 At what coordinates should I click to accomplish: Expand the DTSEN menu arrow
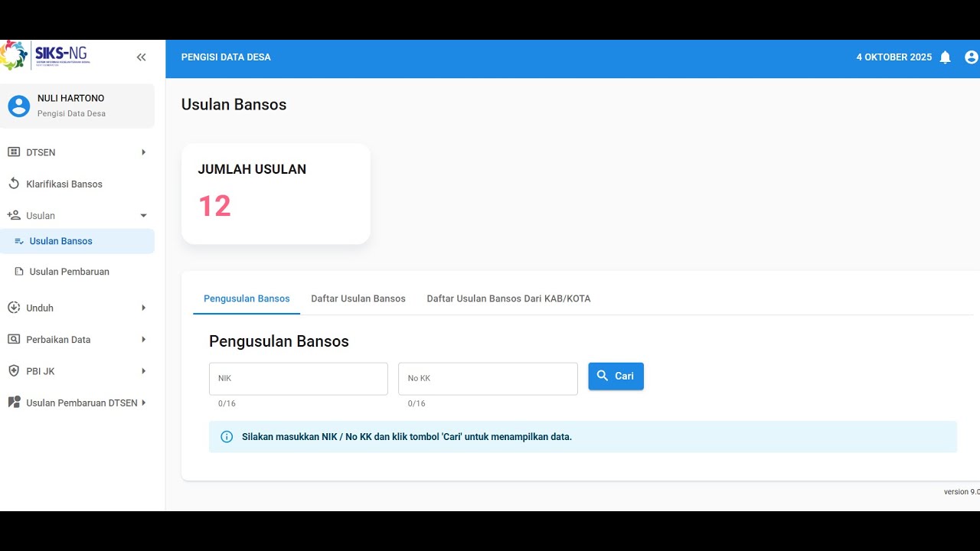[143, 152]
